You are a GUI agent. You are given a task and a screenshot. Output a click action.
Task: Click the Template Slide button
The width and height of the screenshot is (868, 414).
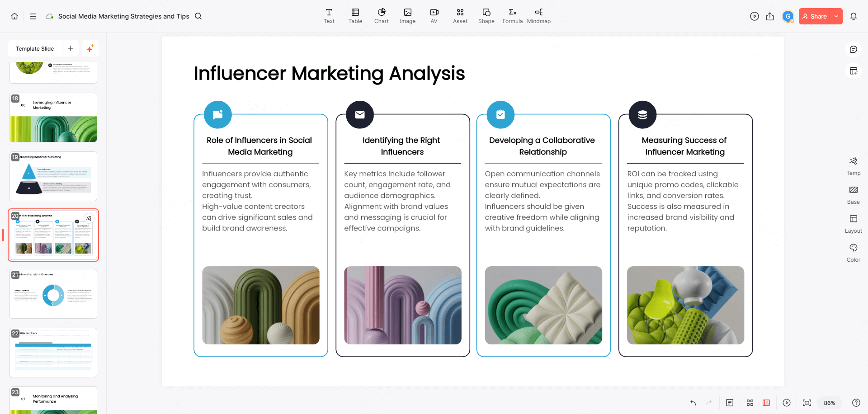[35, 48]
